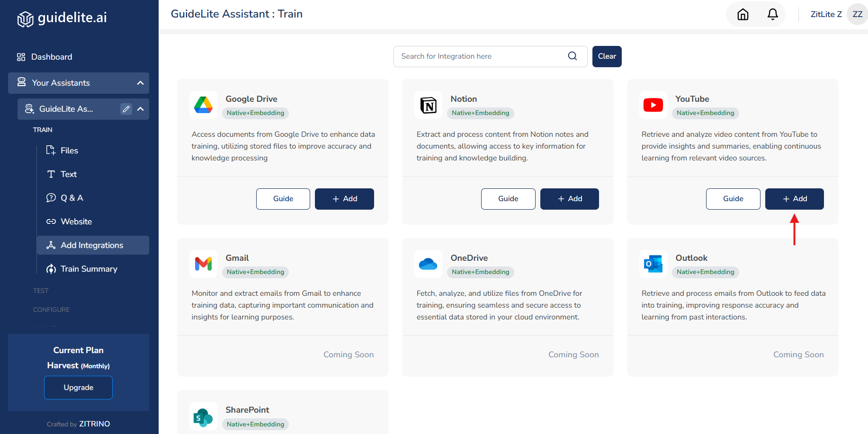868x434 pixels.
Task: Click the Harvest (Monthly) plan label
Action: point(78,365)
